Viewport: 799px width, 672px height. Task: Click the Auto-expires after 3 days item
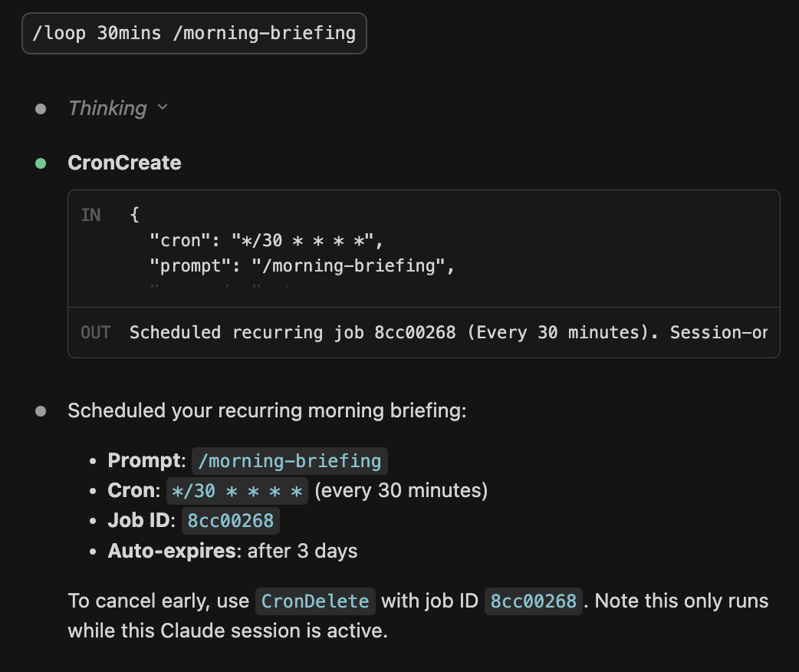tap(232, 551)
